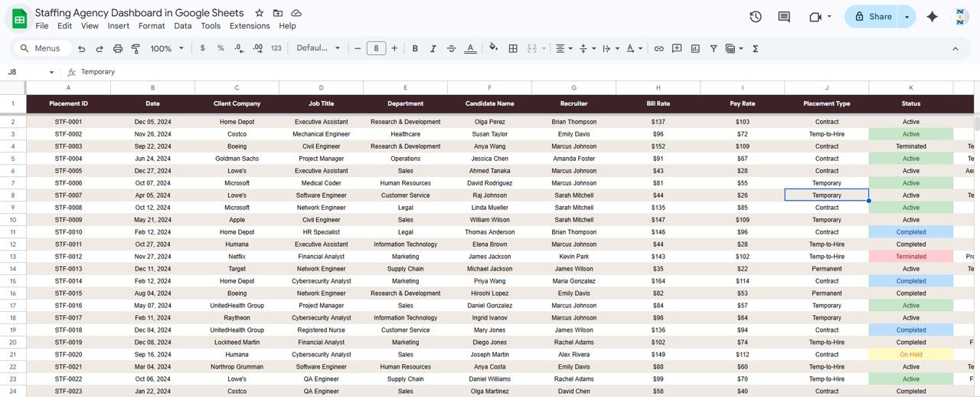The width and height of the screenshot is (980, 397).
Task: Check the cloud document status icon
Action: [296, 13]
